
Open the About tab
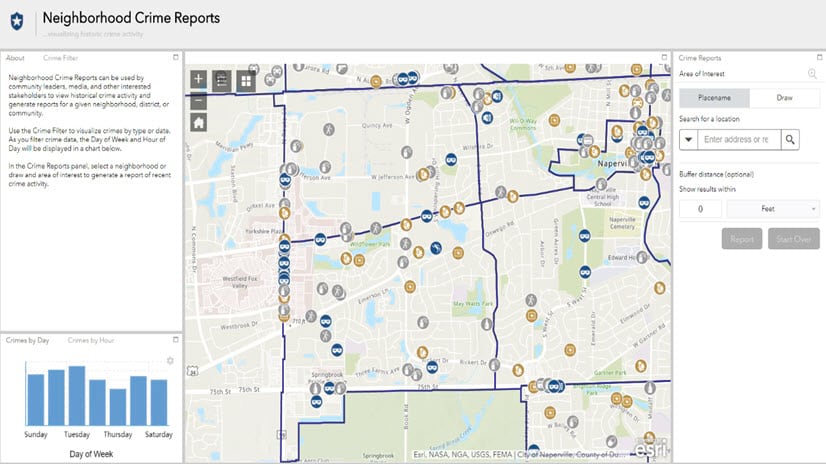tap(15, 58)
